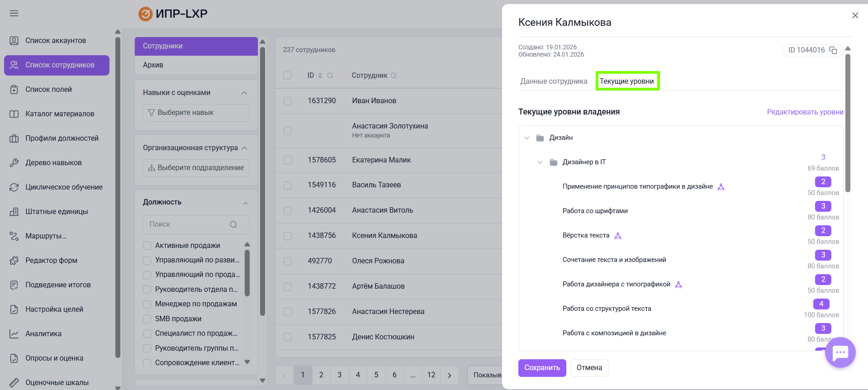Open Каталог материалов in the sidebar
This screenshot has height=390, width=868.
pos(60,114)
